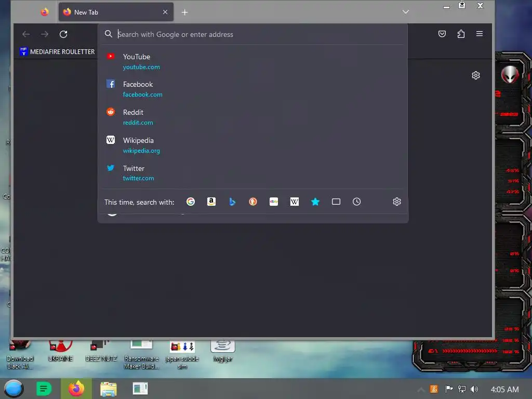
Task: Click the 4:05 AM clock
Action: 504,390
